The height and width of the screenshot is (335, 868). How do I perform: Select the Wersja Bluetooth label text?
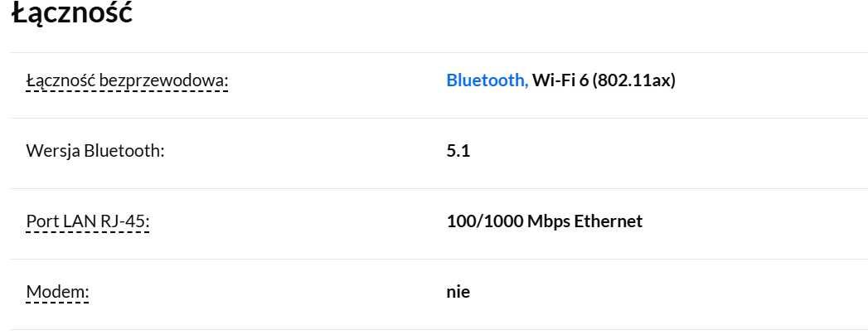[x=95, y=151]
